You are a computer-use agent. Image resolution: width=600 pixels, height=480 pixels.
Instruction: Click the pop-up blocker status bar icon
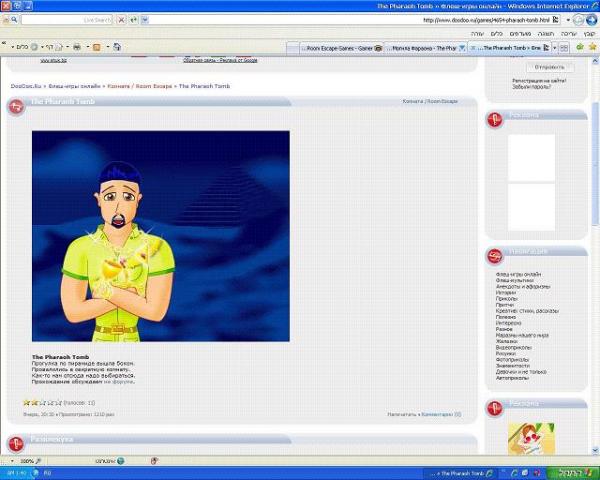(x=154, y=461)
